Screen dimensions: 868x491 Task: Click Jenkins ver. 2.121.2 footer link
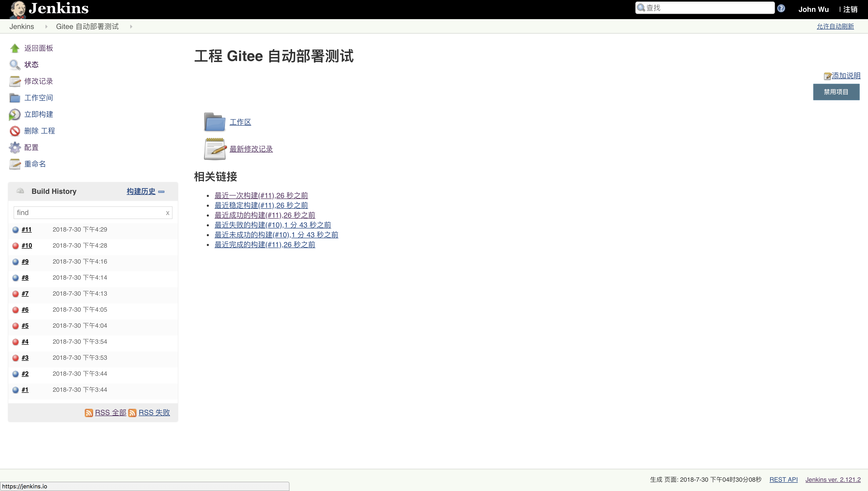(833, 480)
